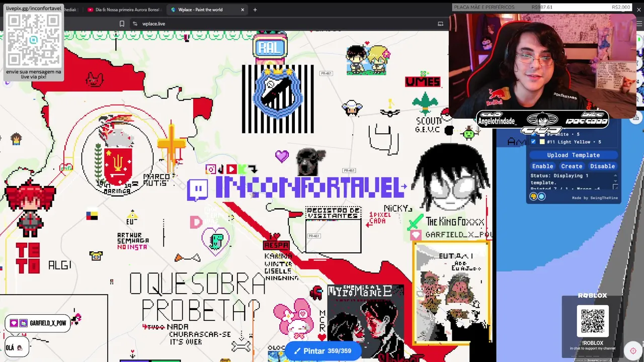This screenshot has height=362, width=644.
Task: Click the Enable templates button
Action: click(542, 166)
